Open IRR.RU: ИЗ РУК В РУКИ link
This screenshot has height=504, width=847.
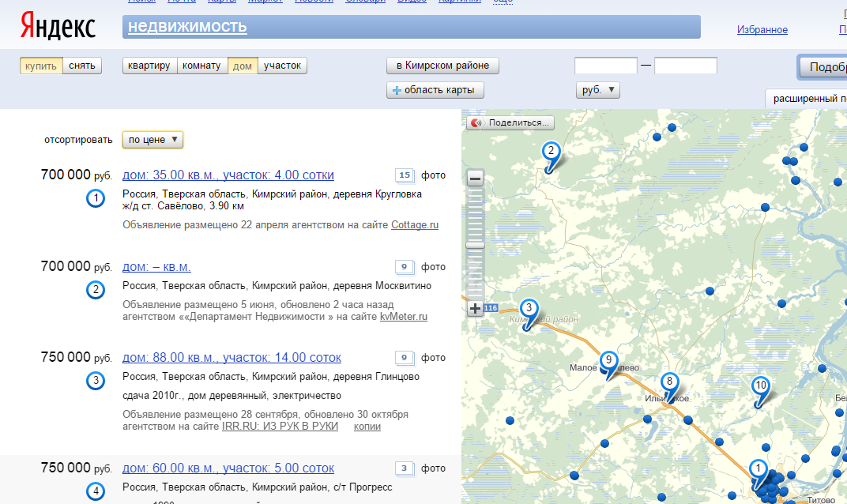click(x=280, y=427)
